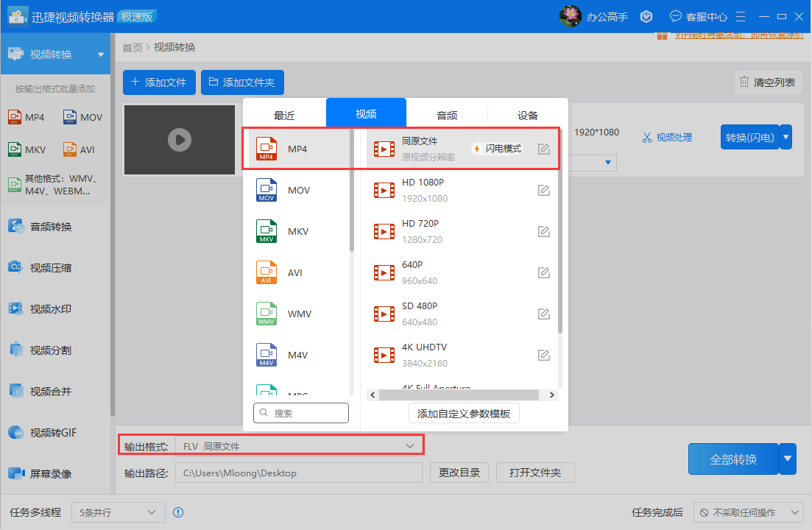The height and width of the screenshot is (530, 812).
Task: Toggle flash mode (闪电模式) on same-as-source preset
Action: 497,149
